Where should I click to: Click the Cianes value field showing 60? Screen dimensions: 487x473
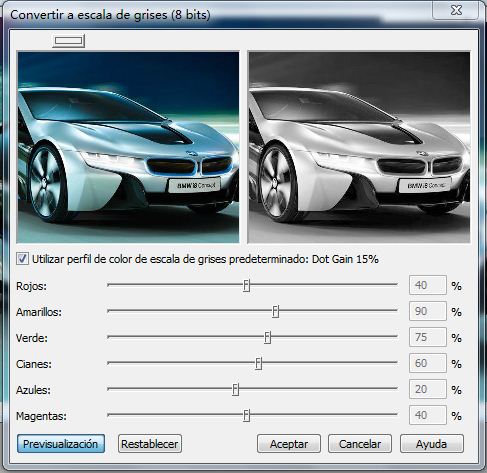(x=428, y=363)
